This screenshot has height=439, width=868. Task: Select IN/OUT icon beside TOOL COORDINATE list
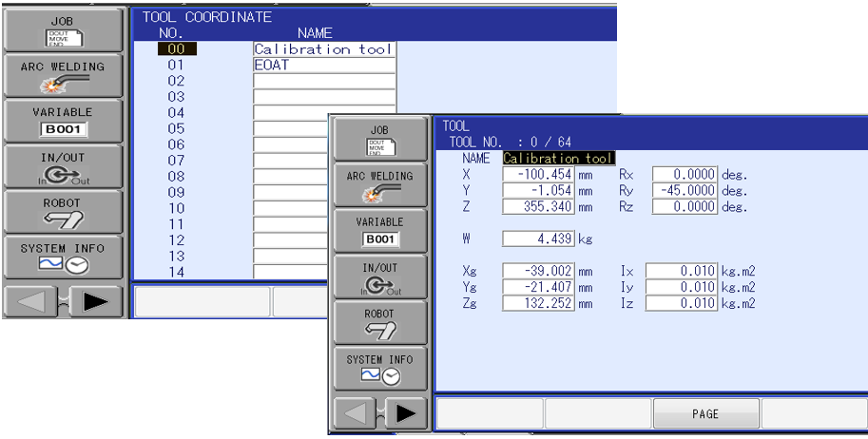tap(63, 166)
